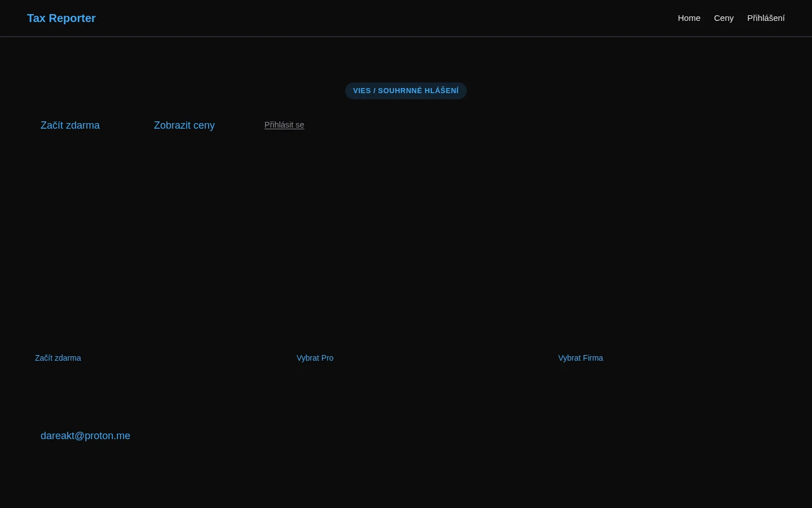The height and width of the screenshot is (508, 812).
Task: Follow the underlined Přihlásit se link
Action: click(284, 125)
